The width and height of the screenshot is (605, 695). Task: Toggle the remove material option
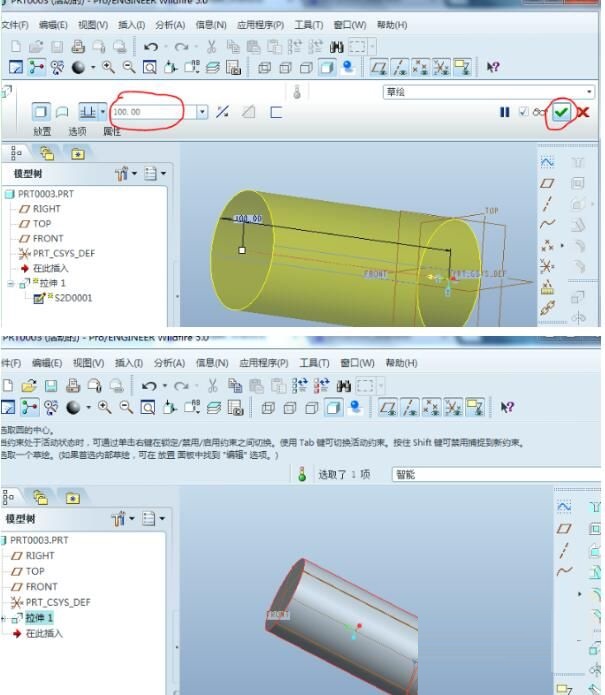click(248, 112)
